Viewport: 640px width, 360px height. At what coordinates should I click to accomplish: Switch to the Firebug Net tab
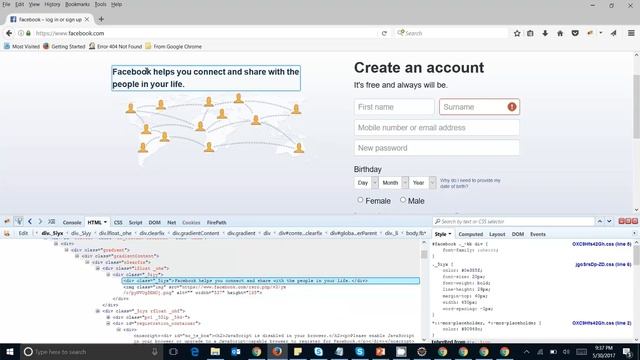click(x=171, y=222)
